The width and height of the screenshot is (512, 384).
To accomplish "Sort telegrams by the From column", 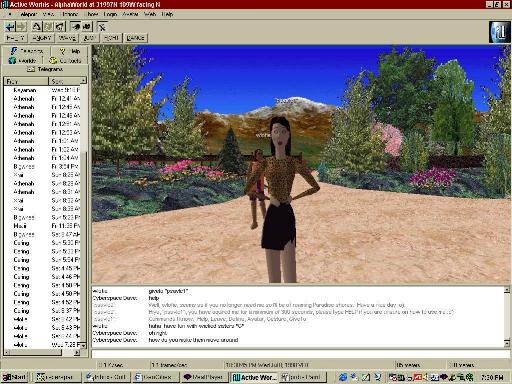I will tap(26, 81).
